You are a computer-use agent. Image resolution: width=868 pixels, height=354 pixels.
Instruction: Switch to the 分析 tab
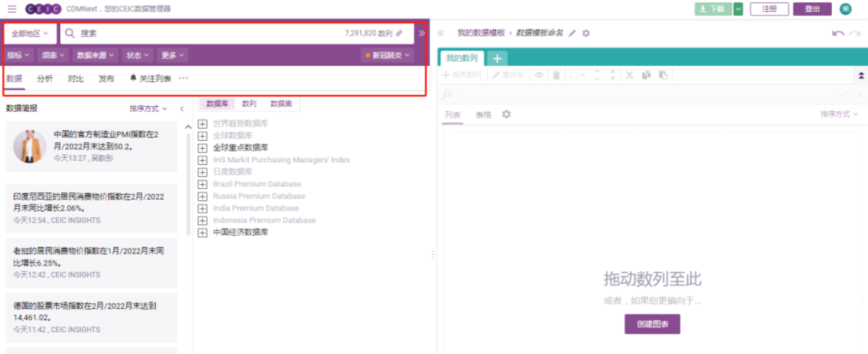pyautogui.click(x=45, y=78)
